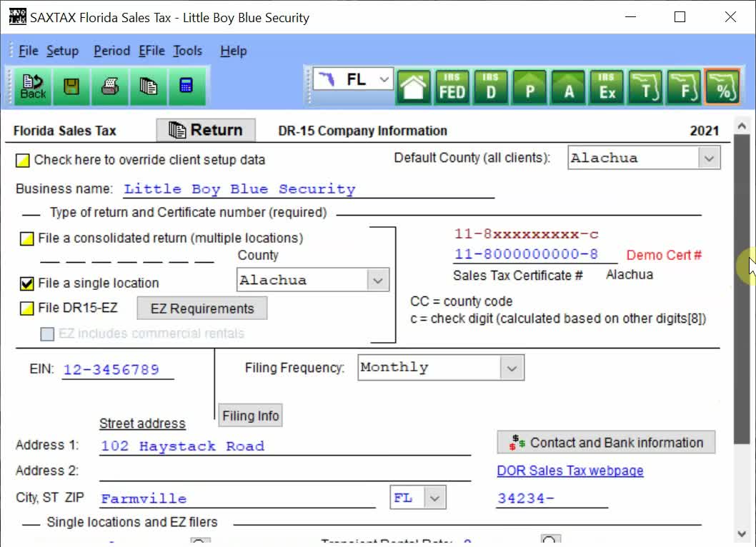
Task: Click the ZIP code field 34234-
Action: point(552,498)
